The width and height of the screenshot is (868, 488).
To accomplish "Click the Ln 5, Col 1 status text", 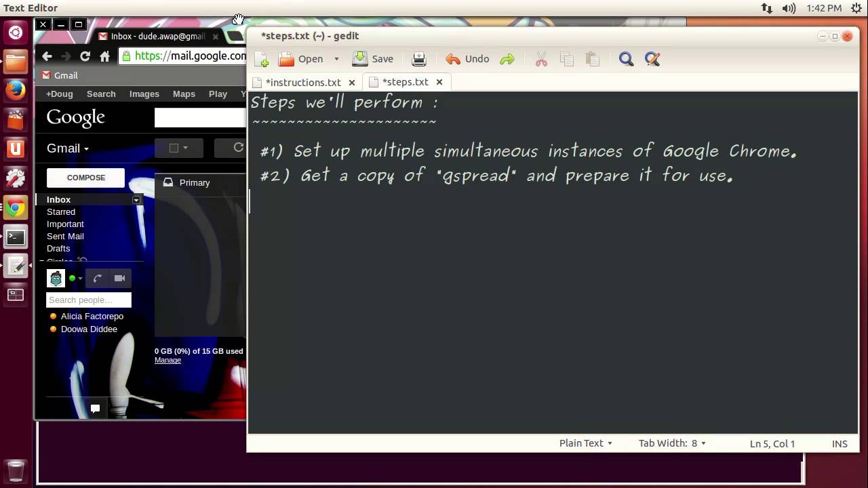I will pyautogui.click(x=772, y=444).
